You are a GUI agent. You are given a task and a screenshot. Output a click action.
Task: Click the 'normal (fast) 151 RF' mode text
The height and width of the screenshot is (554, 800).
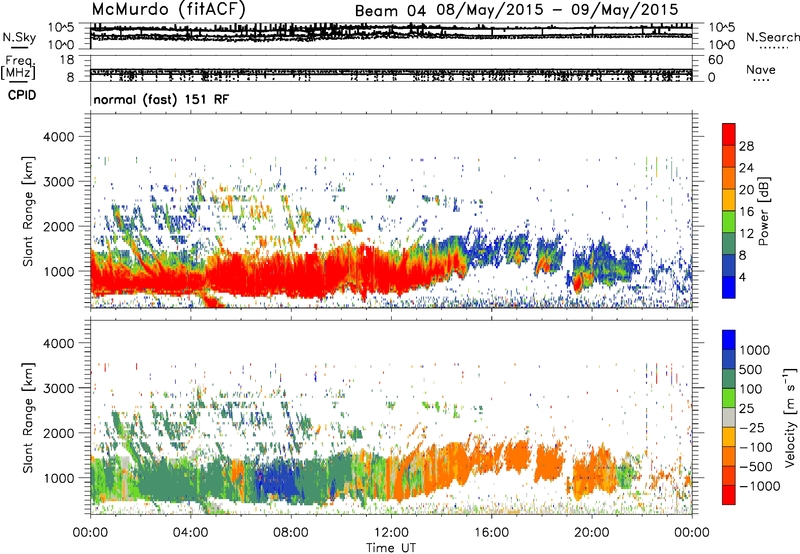point(161,99)
